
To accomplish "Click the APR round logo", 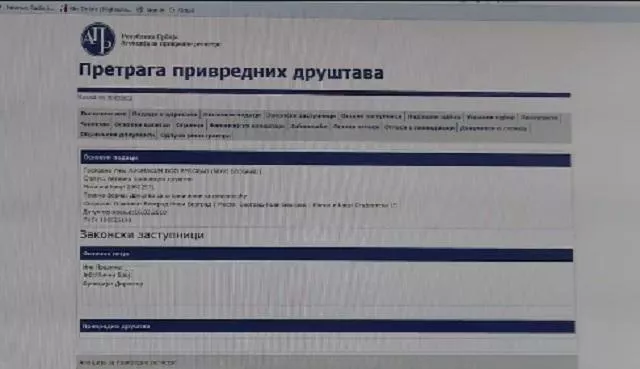I will pyautogui.click(x=98, y=39).
